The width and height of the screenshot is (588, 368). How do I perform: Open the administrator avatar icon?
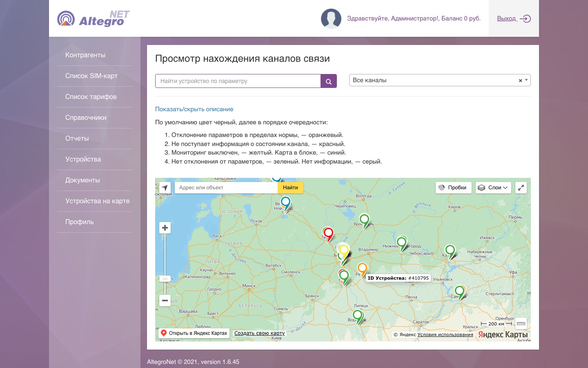coord(331,18)
